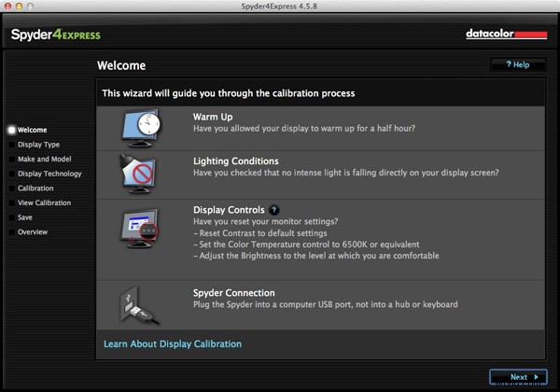Image resolution: width=560 pixels, height=392 pixels.
Task: Click the 'Adjust the Brightness' line
Action: click(316, 256)
